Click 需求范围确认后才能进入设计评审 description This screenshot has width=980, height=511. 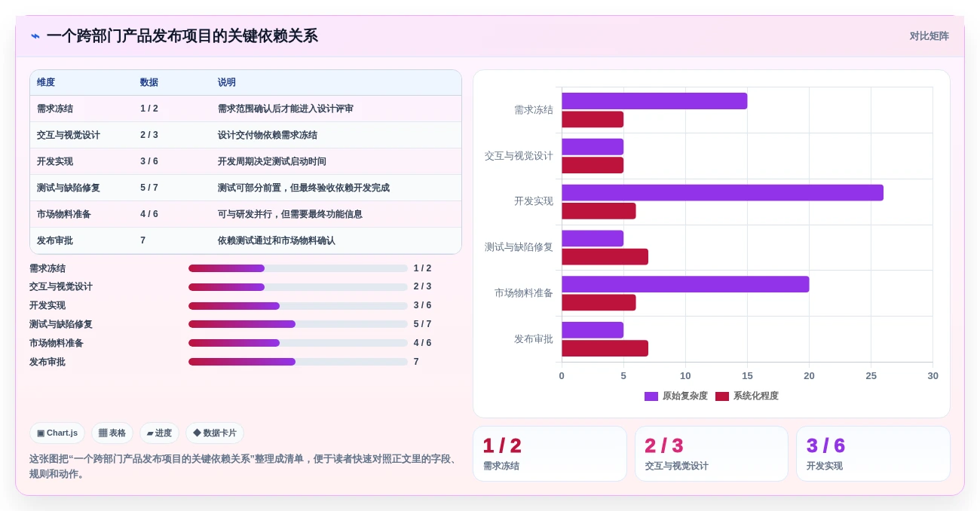[286, 109]
